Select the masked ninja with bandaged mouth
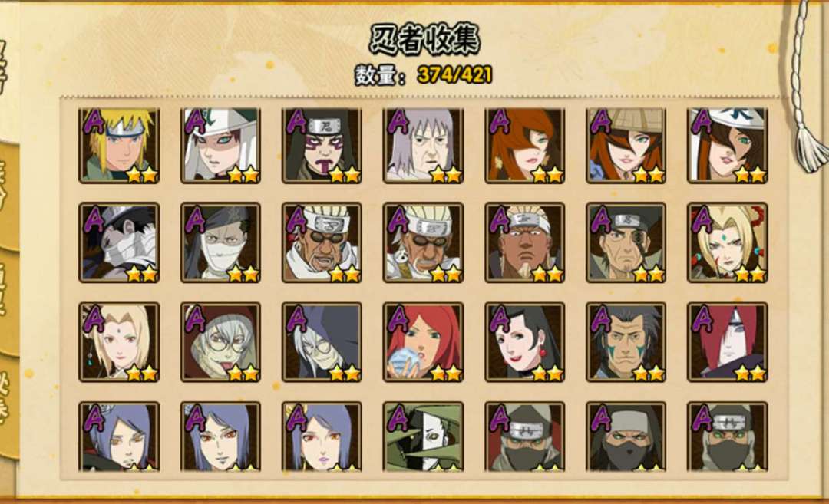This screenshot has width=829, height=504. 220,242
